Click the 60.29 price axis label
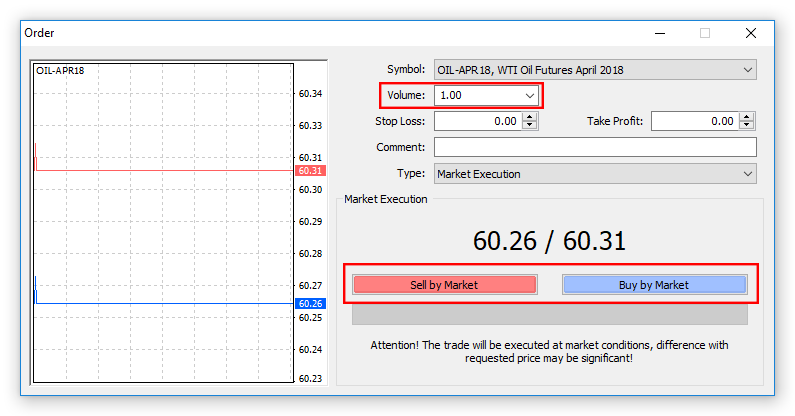Screen dimensions: 795x416 pyautogui.click(x=310, y=222)
